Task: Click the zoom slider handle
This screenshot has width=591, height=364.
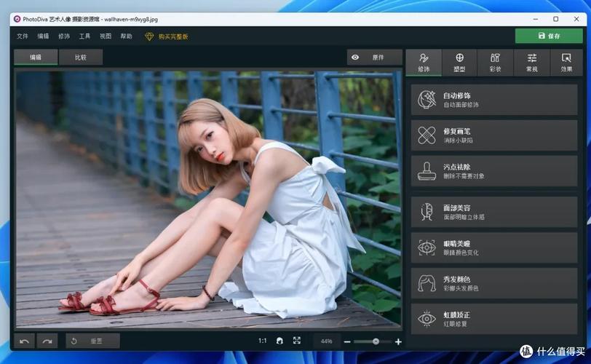Action: pos(376,341)
